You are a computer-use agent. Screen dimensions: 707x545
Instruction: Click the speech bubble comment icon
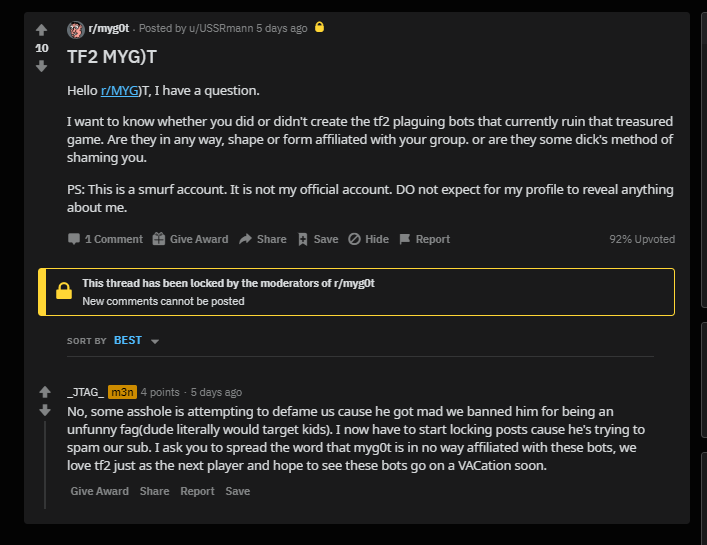point(74,239)
